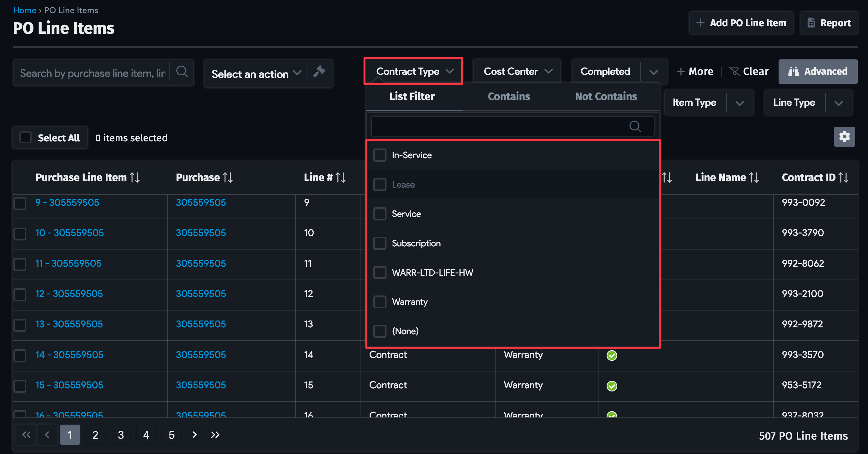
Task: Select the Not Contains tab
Action: click(x=606, y=96)
